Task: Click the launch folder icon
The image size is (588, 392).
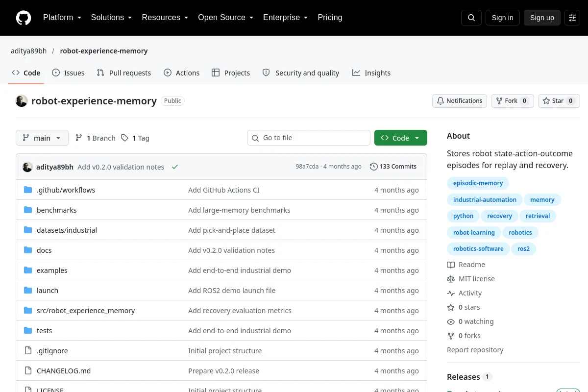Action: [28, 291]
